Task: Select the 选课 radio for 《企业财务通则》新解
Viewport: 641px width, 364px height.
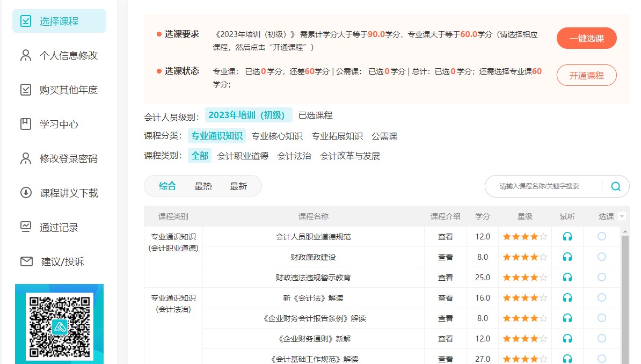Action: 601,338
